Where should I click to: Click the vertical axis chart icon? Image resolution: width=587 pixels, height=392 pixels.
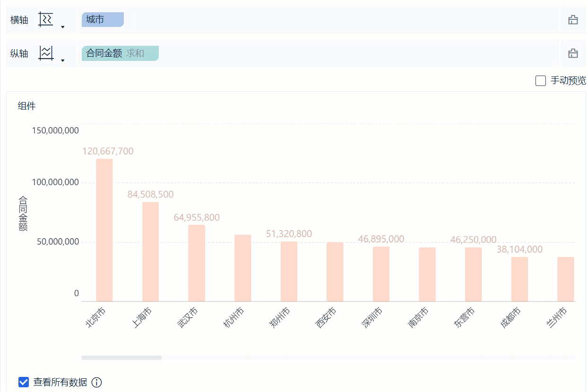coord(46,53)
